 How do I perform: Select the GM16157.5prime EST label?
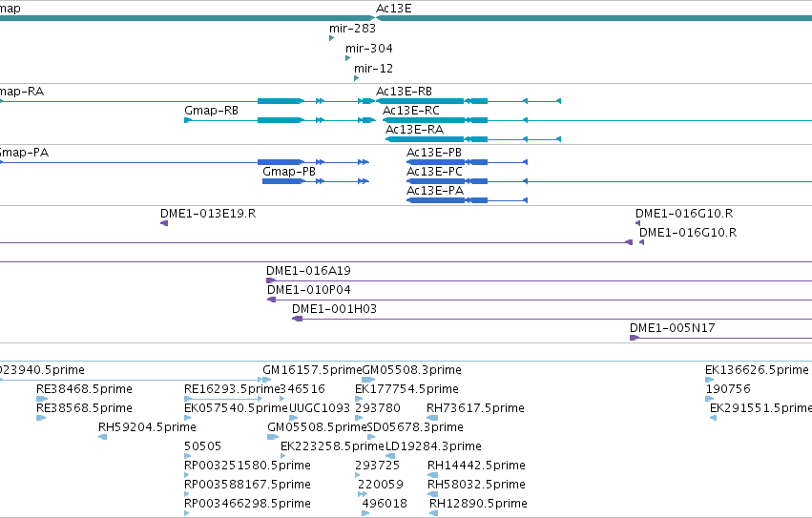pyautogui.click(x=312, y=370)
